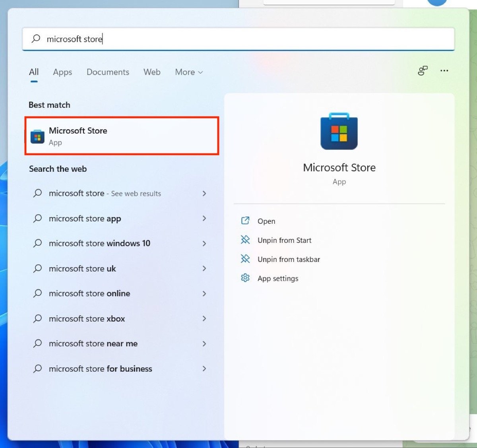Expand chevron for 'microsoft store for business'
477x448 pixels.
coord(204,368)
